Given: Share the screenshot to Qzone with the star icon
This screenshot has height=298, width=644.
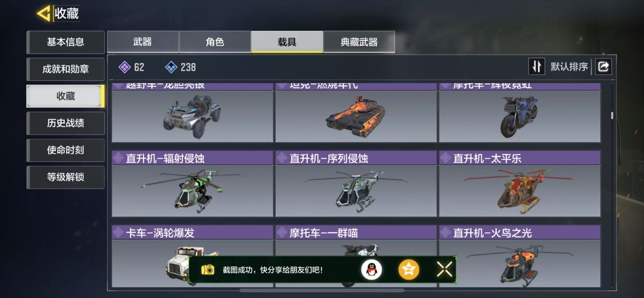Looking at the screenshot, I should point(409,269).
